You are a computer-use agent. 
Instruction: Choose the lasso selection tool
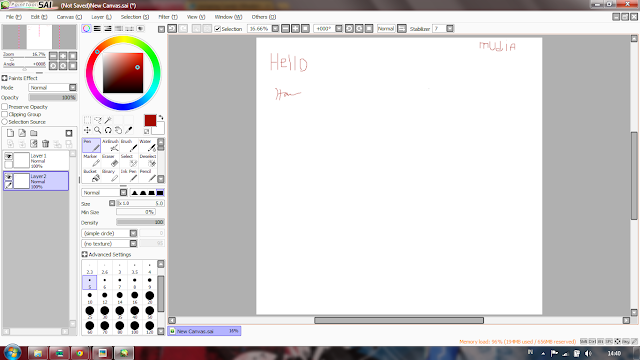coord(98,120)
